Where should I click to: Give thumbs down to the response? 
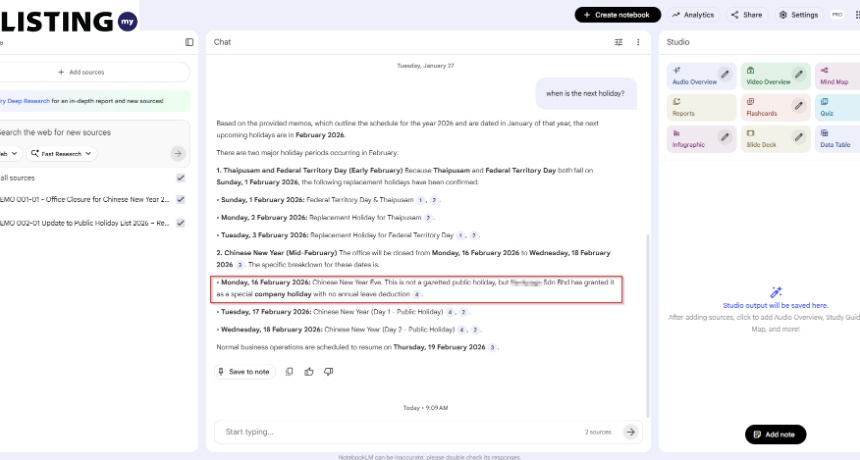click(x=329, y=372)
